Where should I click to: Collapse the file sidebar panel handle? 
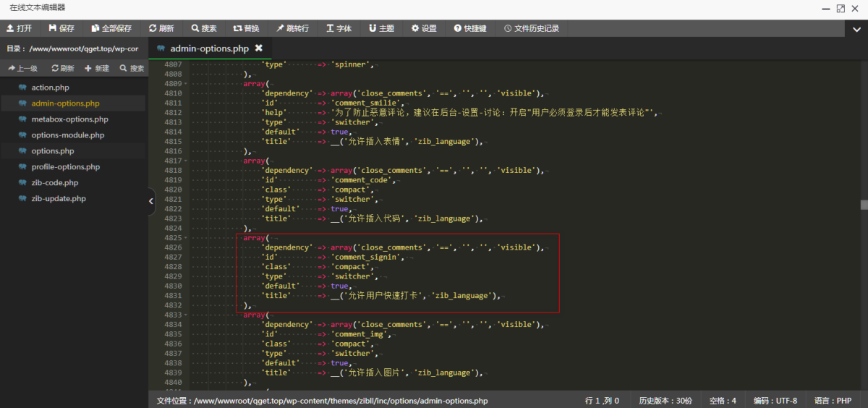tap(151, 201)
